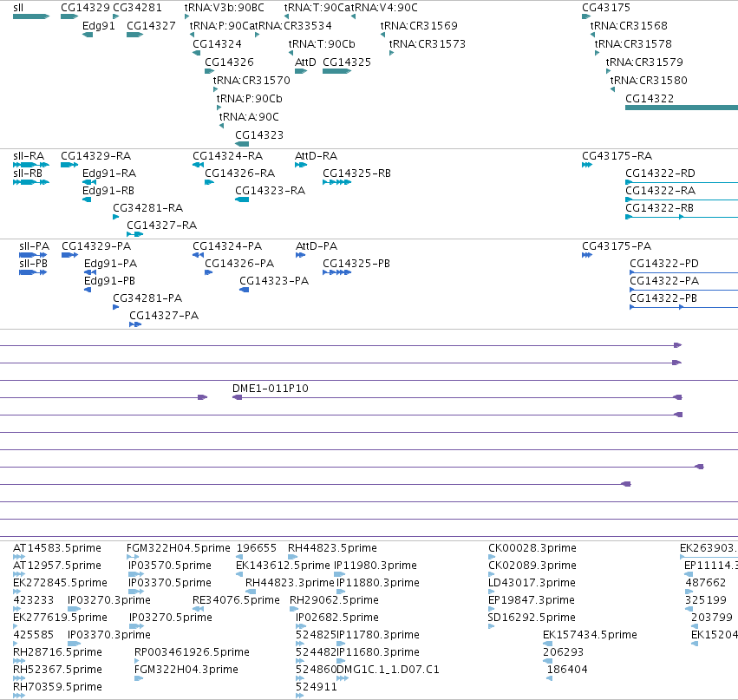Click the CG14324 gene label
This screenshot has height=700, width=738.
click(217, 43)
